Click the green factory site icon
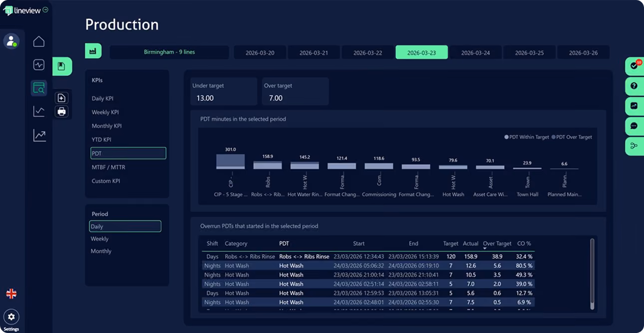 [x=93, y=51]
